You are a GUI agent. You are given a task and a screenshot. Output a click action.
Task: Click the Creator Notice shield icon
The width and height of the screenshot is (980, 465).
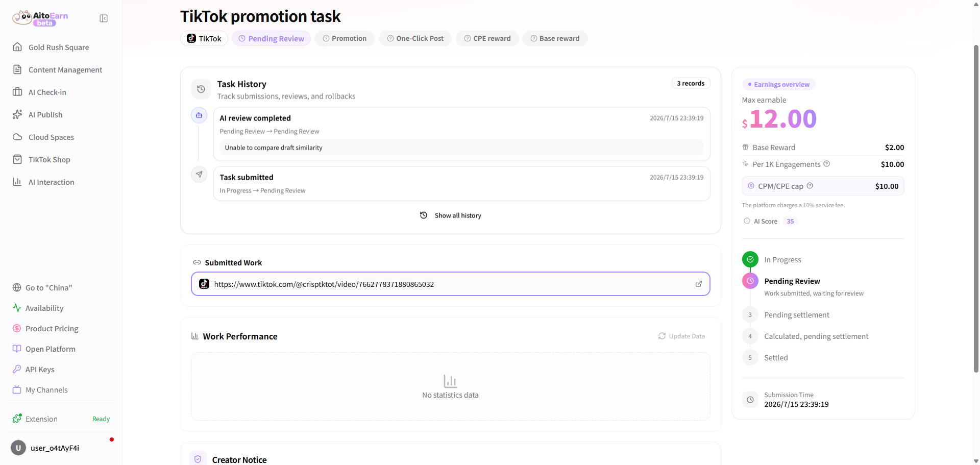(x=198, y=459)
